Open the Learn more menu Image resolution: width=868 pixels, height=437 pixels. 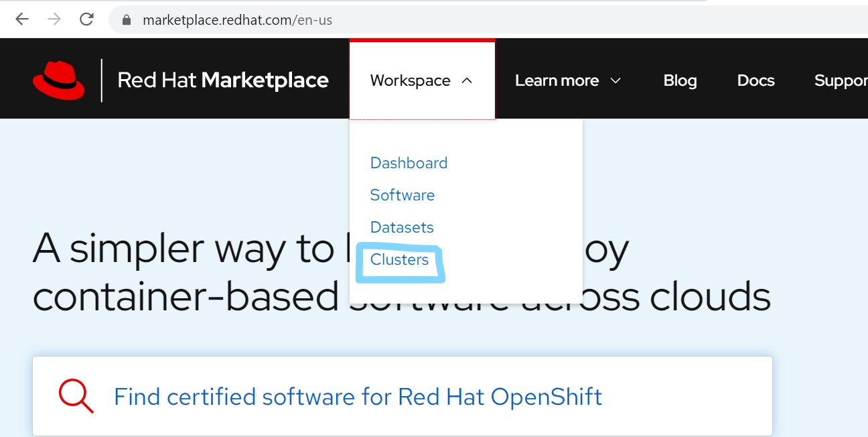(x=568, y=80)
